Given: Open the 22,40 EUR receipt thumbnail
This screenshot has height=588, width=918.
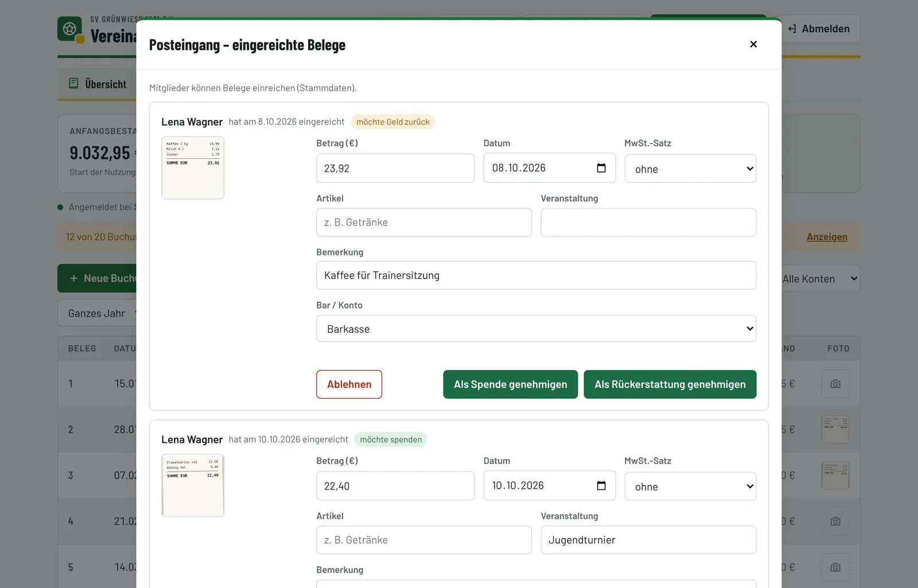Looking at the screenshot, I should (193, 486).
